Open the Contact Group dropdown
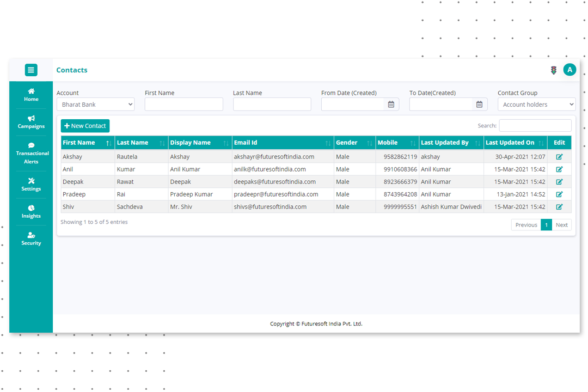 click(x=536, y=105)
